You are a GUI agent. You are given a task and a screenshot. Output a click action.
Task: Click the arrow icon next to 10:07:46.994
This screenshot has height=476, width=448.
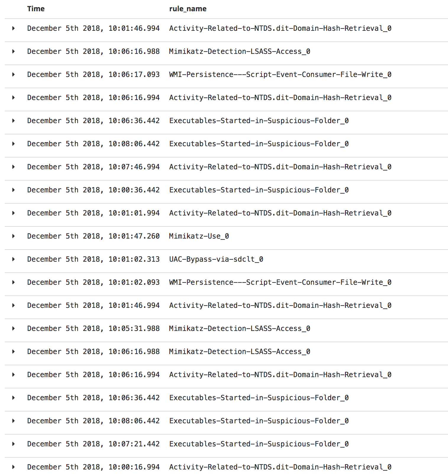pos(13,167)
